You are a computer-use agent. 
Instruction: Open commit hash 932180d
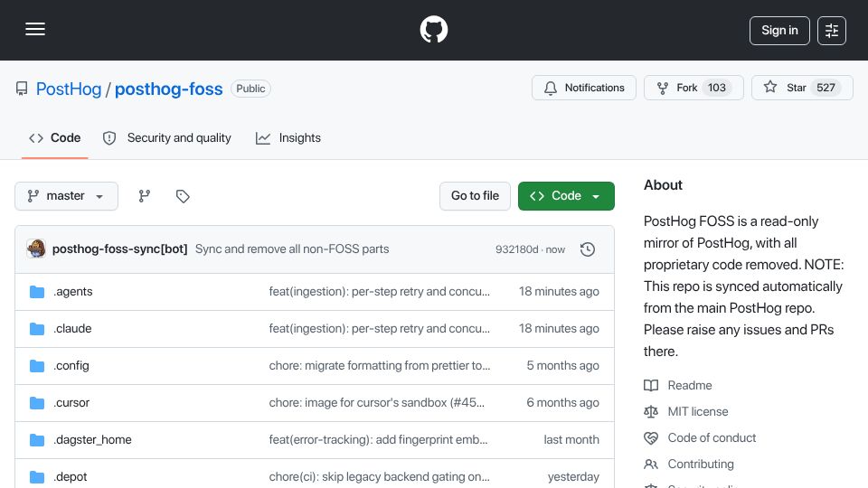click(516, 249)
